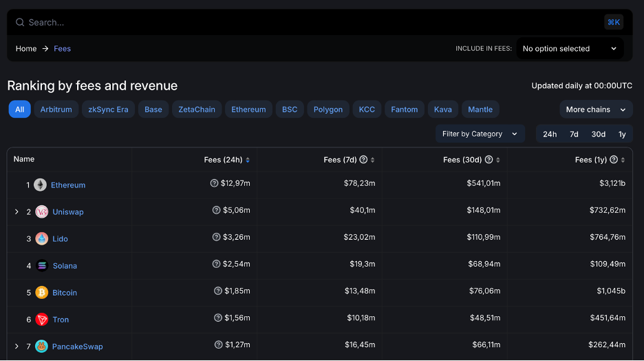Select the Polygon chain tab
The height and width of the screenshot is (361, 644).
[328, 110]
